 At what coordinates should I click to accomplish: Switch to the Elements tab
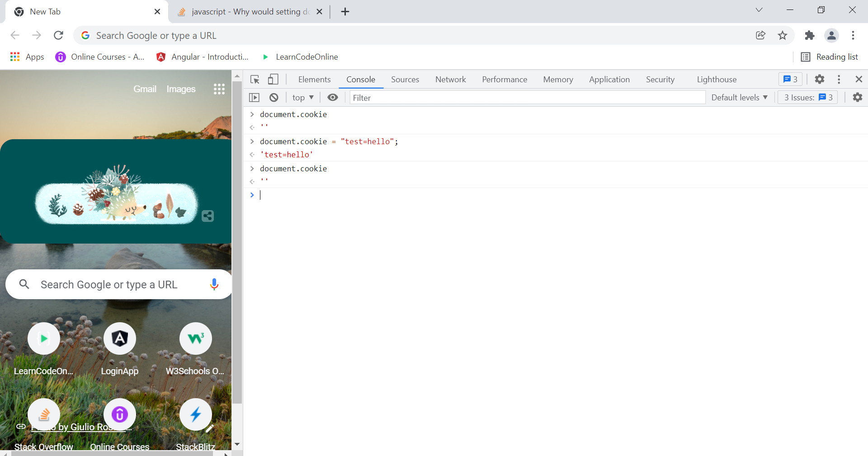click(315, 80)
